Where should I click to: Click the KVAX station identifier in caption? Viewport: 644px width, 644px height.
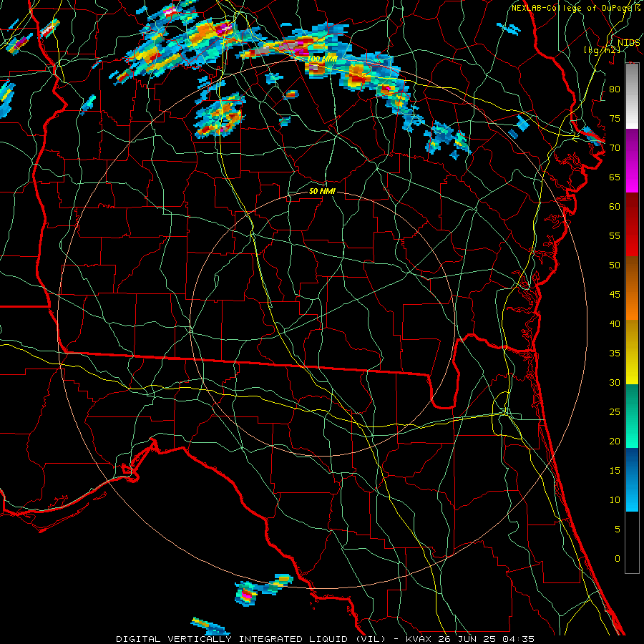[x=419, y=639]
